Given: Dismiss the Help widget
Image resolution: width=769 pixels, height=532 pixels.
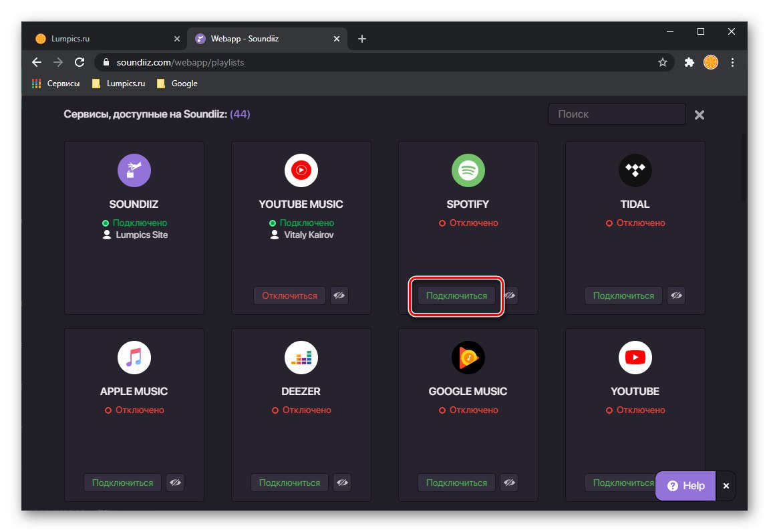Looking at the screenshot, I should click(x=726, y=486).
